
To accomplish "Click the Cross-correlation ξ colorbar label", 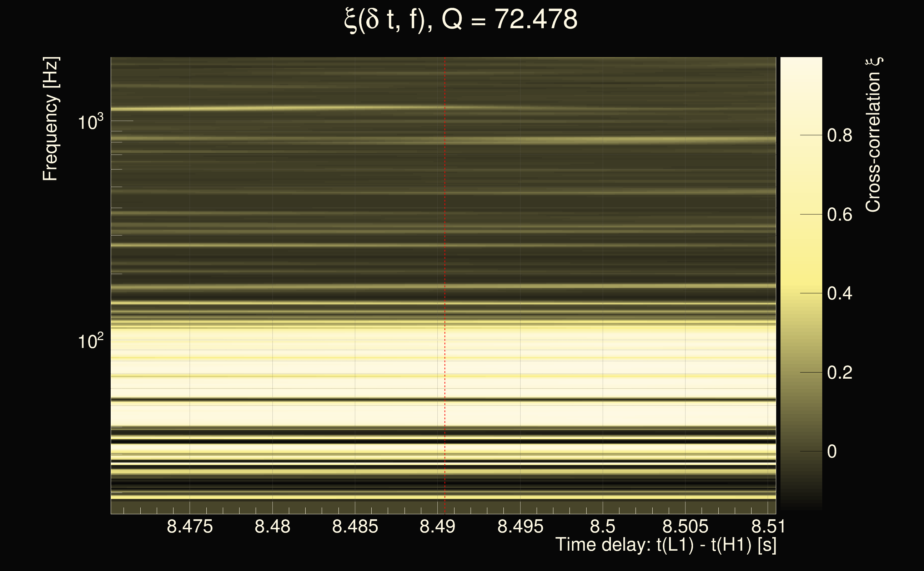I will (x=873, y=135).
